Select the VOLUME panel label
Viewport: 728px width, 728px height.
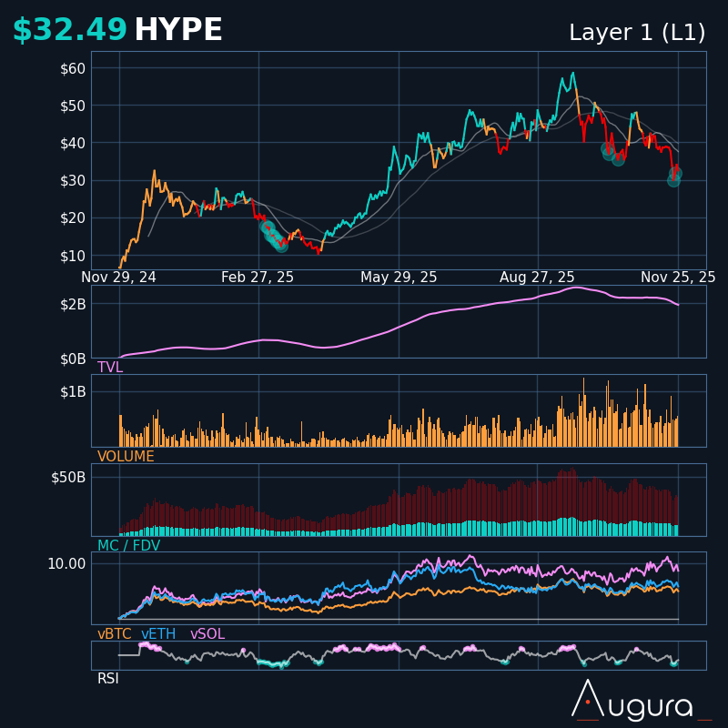(x=126, y=457)
